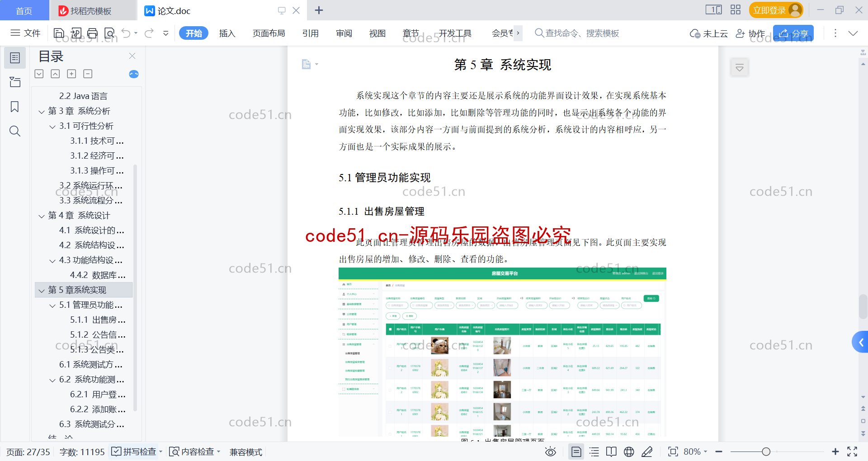The image size is (868, 461).
Task: Click the 协作 collaborate button
Action: point(750,33)
